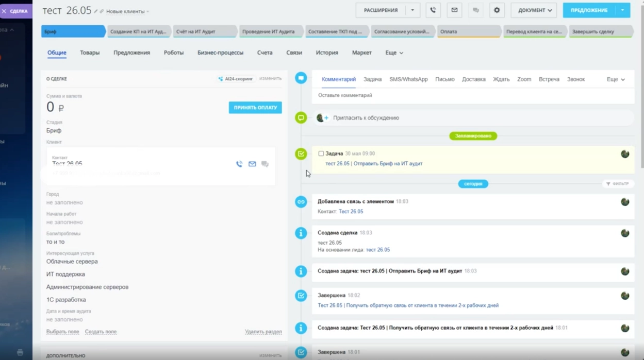Screen dimensions: 644x360
Task: Click the chat bubbles icon in top toolbar
Action: [475, 10]
